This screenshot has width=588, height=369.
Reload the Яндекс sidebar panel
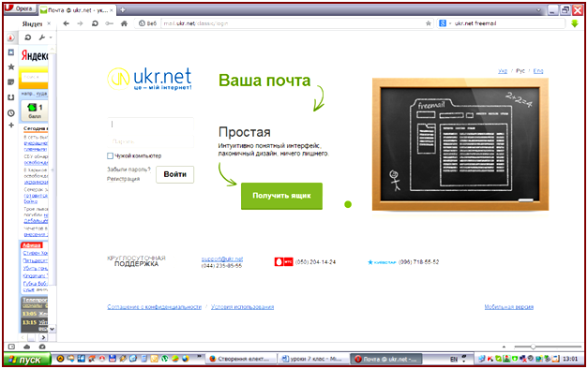point(28,37)
